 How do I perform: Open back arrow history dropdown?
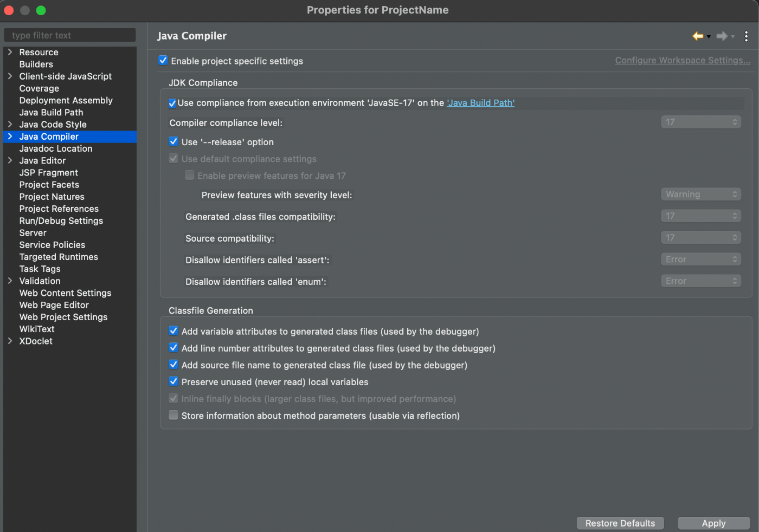click(x=709, y=37)
